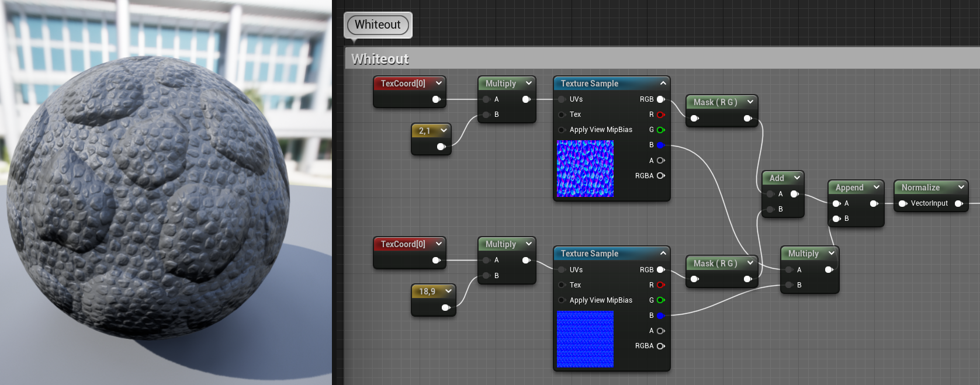Viewport: 980px width, 385px height.
Task: Expand the chevron on the TexCoord[0] node connected to the 2,1 Multiply
Action: tap(439, 83)
